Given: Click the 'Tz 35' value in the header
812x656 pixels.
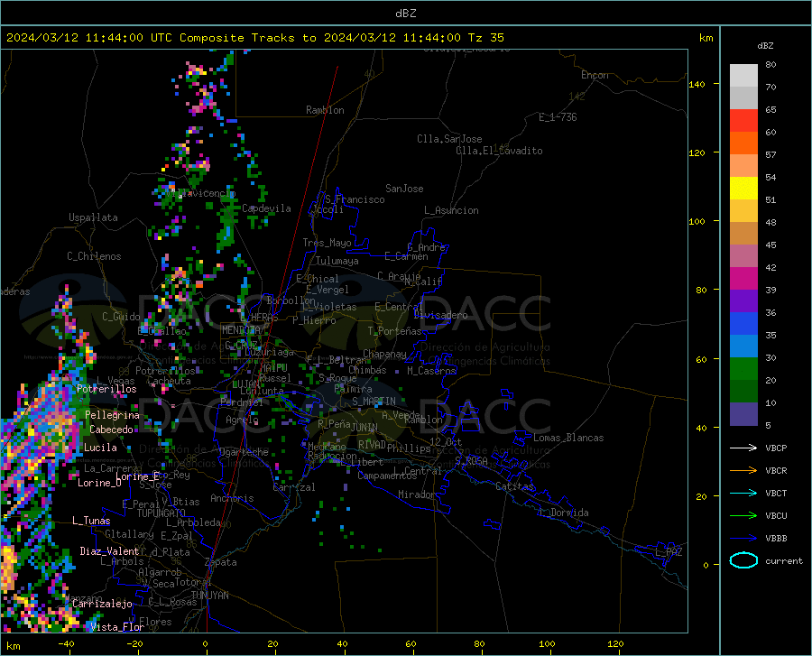Looking at the screenshot, I should pos(485,38).
